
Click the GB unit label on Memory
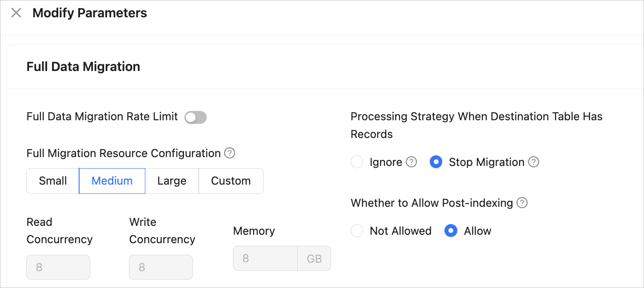pos(314,258)
